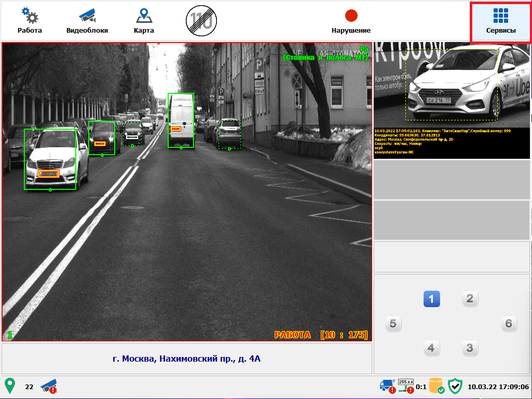Click the truck warning status icon
The image size is (532, 399).
click(x=388, y=386)
